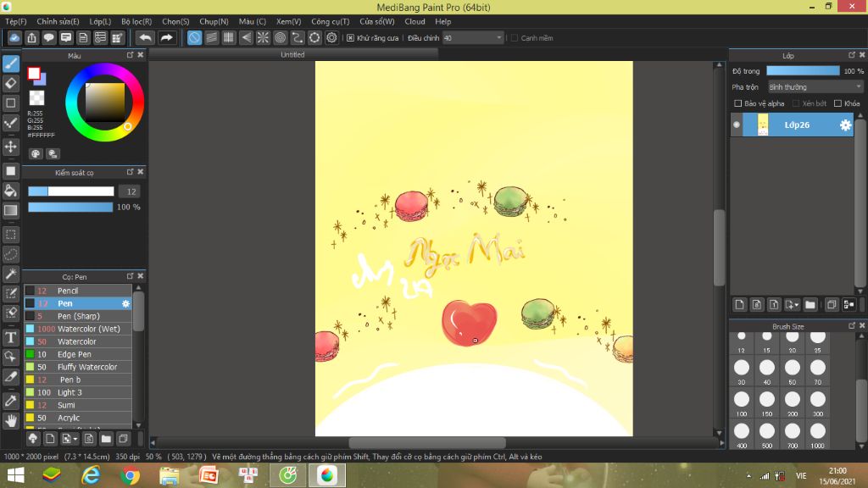868x488 pixels.
Task: Enable Khóa layer lock checkbox
Action: coord(837,103)
